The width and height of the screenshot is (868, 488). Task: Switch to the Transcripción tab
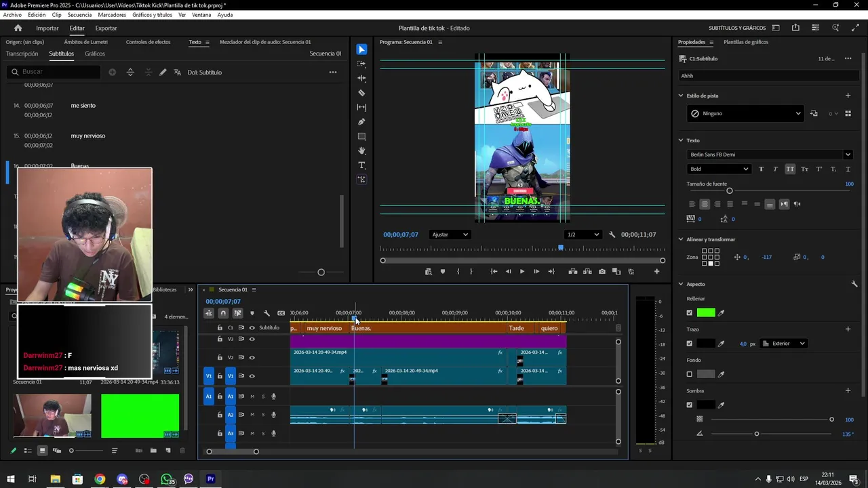pos(22,54)
